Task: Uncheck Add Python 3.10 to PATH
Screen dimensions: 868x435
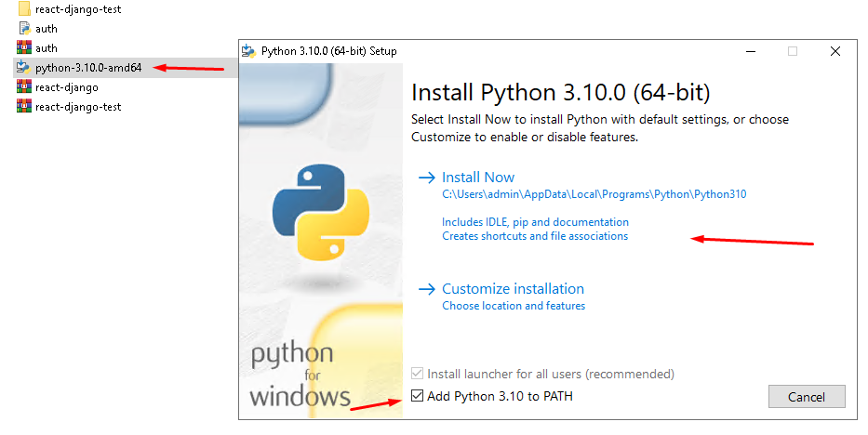Action: (418, 396)
